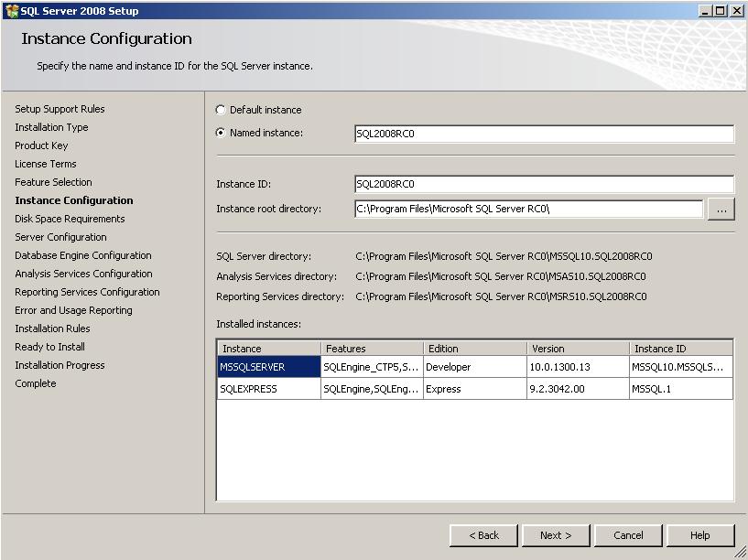Image resolution: width=748 pixels, height=560 pixels.
Task: Select the Named instance radio button
Action: click(221, 133)
